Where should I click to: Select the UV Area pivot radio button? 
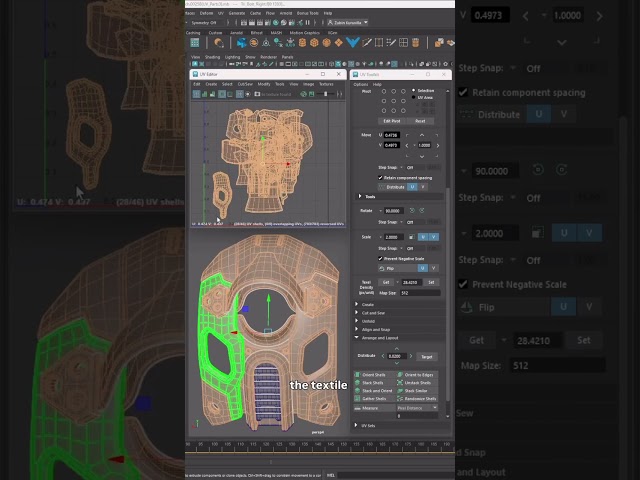tap(413, 98)
